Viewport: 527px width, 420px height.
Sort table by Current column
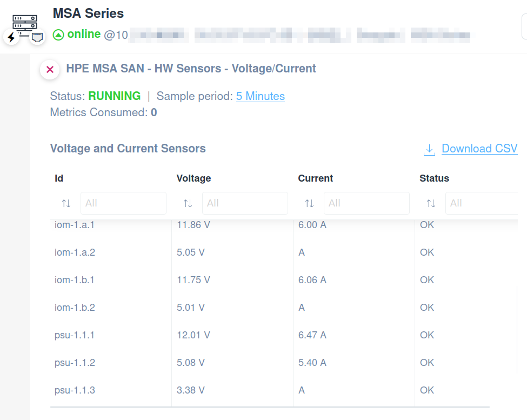[310, 203]
